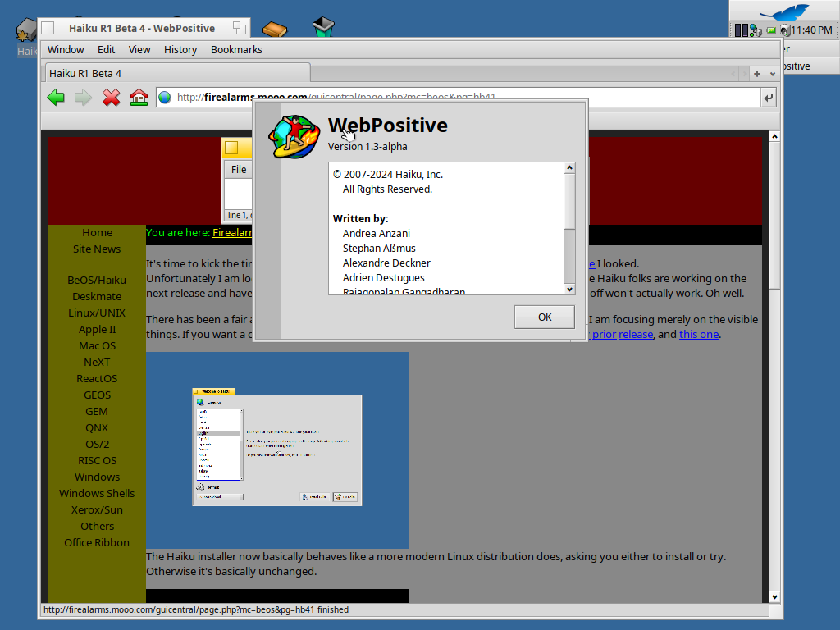
Task: Click the grayed Forward arrow
Action: coord(83,98)
